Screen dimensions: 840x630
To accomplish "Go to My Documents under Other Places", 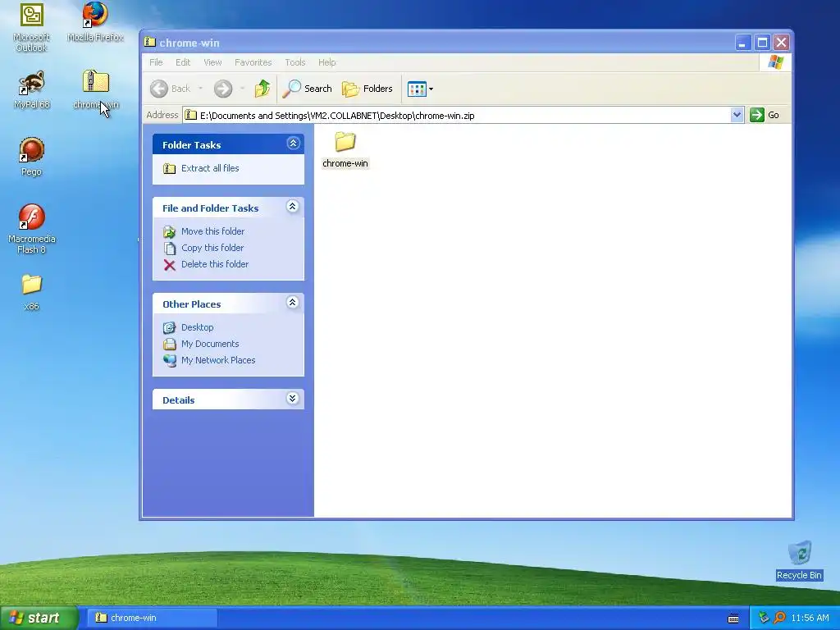I will [210, 344].
